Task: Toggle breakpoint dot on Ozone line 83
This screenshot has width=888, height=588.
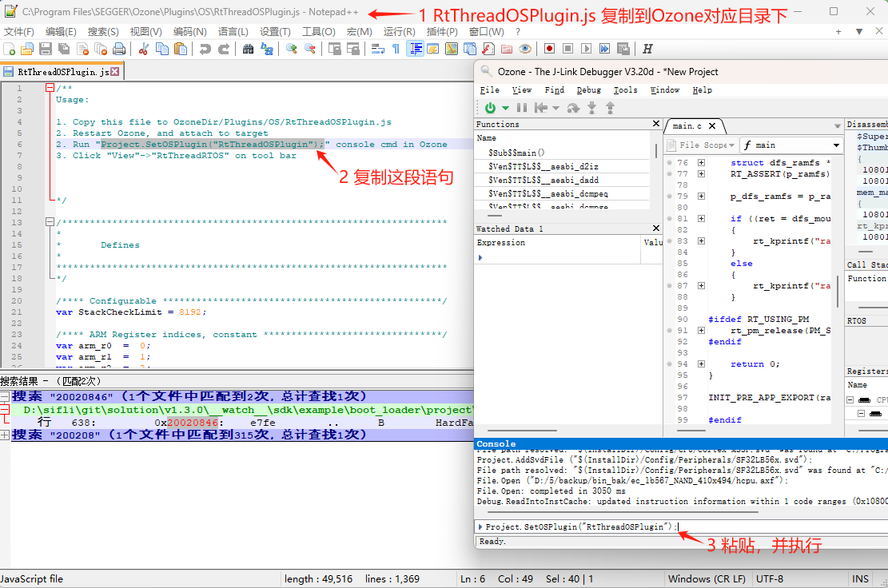Action: click(670, 241)
